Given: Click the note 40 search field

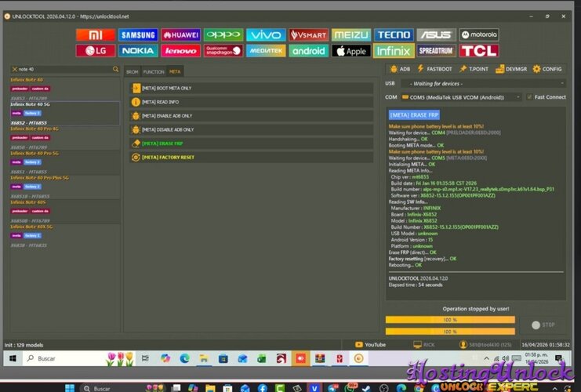Looking at the screenshot, I should (65, 69).
